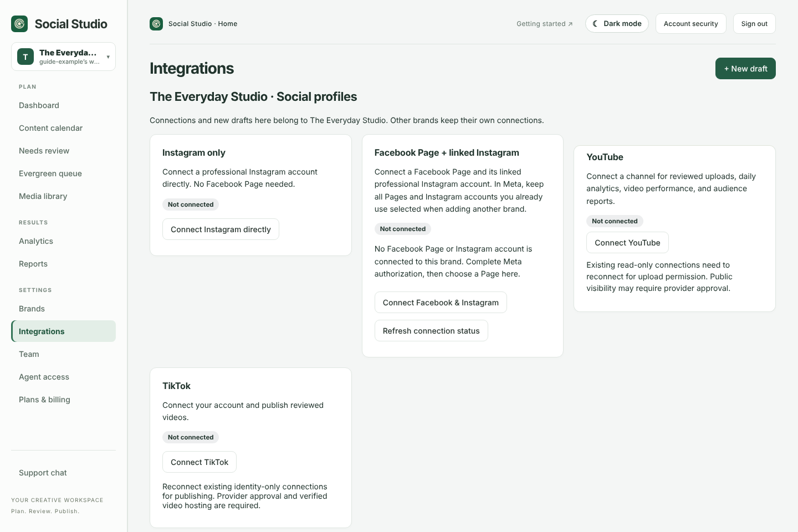Click Not connected badge on Instagram only card
Image resolution: width=798 pixels, height=532 pixels.
[x=191, y=204]
